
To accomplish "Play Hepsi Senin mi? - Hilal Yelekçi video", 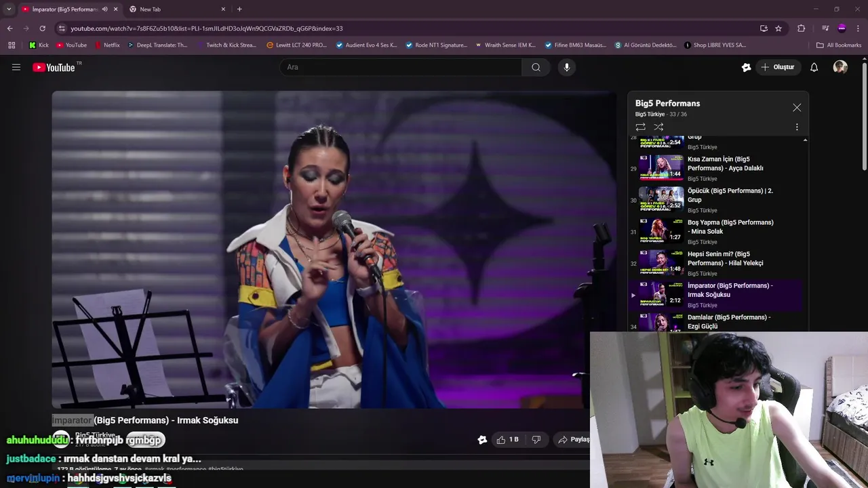I will (x=715, y=263).
